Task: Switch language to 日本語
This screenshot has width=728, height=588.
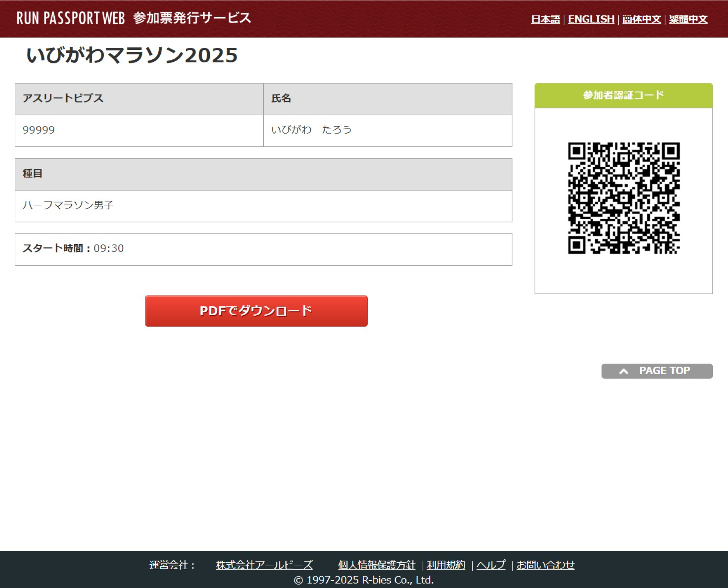Action: (x=545, y=19)
